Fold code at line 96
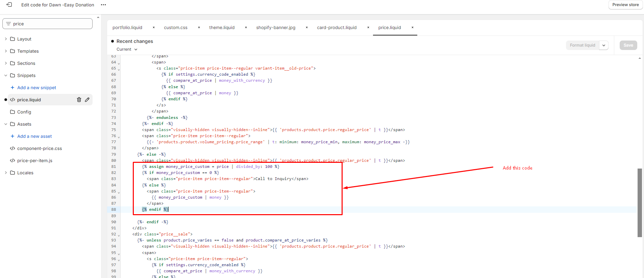The image size is (644, 278). [x=119, y=260]
